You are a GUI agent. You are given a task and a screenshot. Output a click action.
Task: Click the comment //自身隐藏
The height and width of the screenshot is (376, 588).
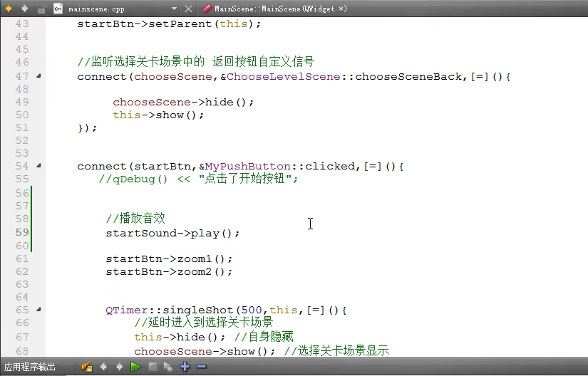point(264,337)
